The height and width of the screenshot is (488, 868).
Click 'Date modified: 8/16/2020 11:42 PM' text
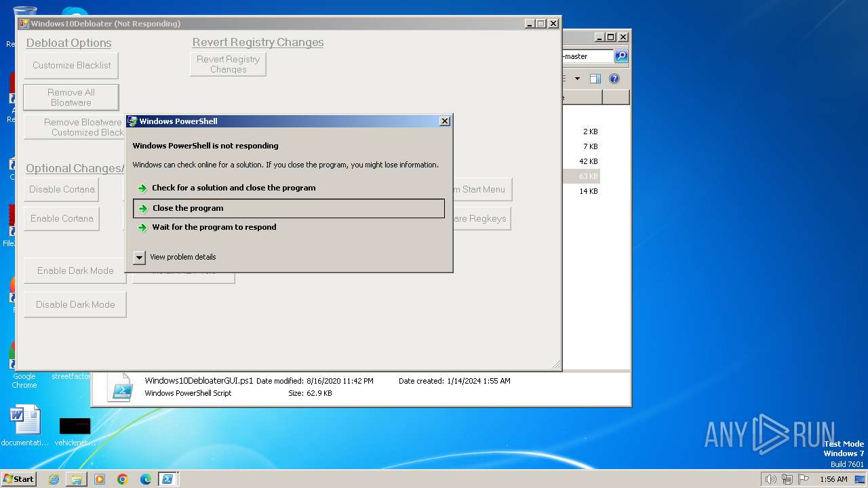315,381
